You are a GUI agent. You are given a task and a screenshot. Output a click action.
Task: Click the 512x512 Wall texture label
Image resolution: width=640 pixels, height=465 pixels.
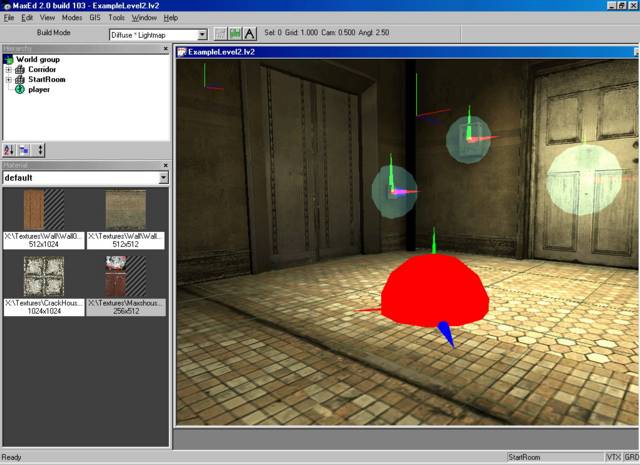click(126, 240)
